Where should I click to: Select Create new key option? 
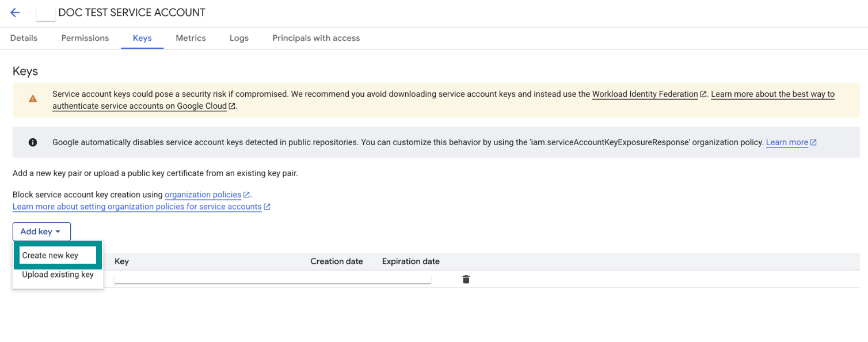tap(50, 256)
